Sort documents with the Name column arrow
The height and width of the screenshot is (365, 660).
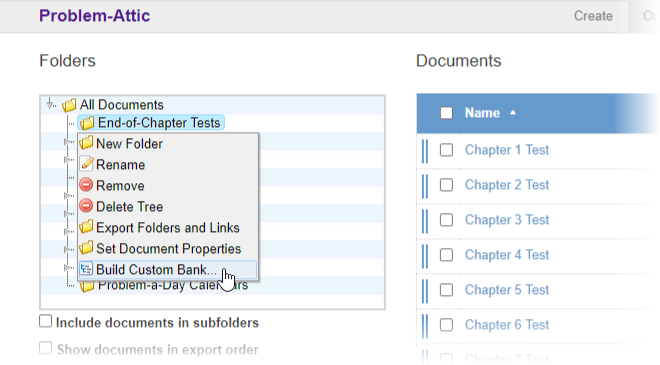[x=513, y=113]
